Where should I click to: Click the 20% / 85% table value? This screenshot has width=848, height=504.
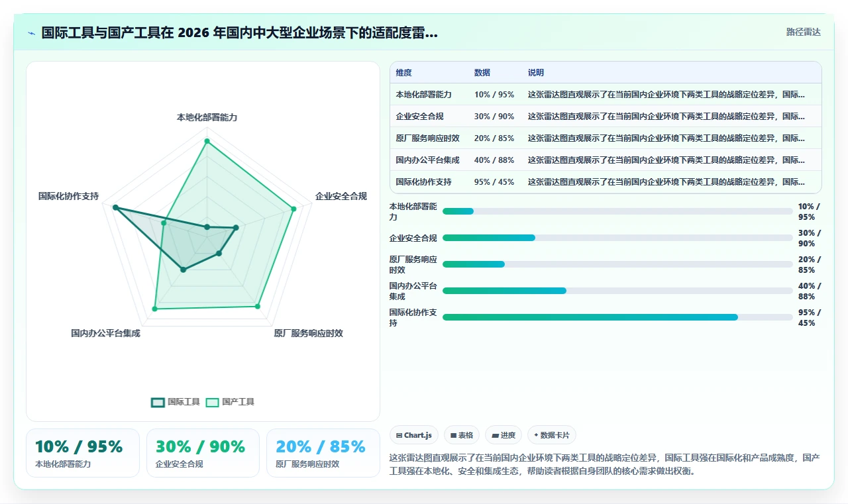(494, 138)
